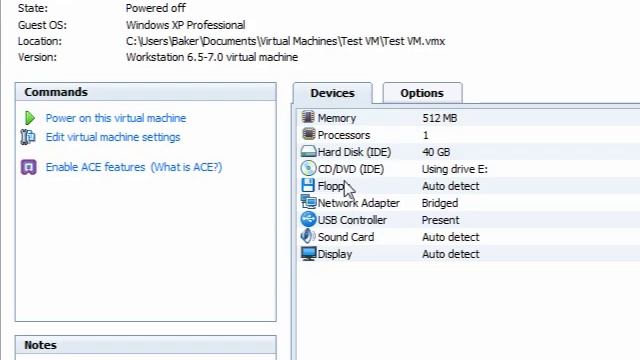The image size is (640, 360).
Task: Select the CD/DVD (IDE) label
Action: click(351, 169)
